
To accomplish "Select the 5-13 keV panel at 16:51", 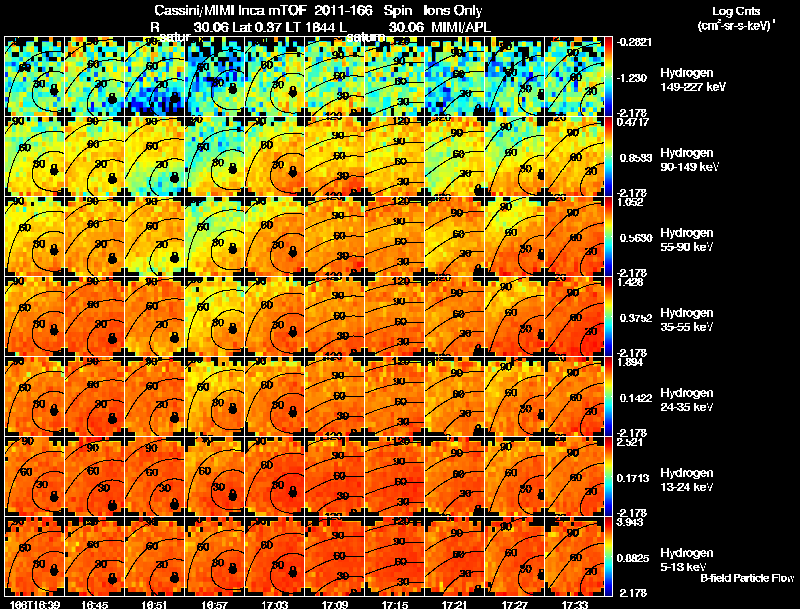I will point(155,557).
